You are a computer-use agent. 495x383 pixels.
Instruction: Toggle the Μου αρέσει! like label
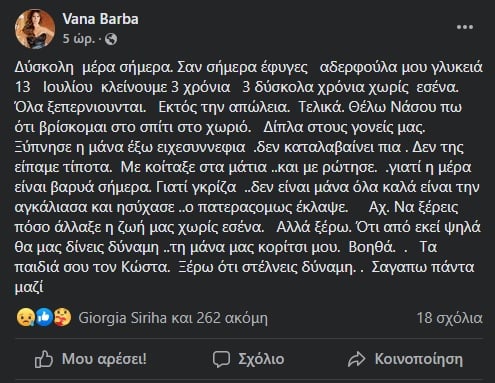(x=104, y=359)
